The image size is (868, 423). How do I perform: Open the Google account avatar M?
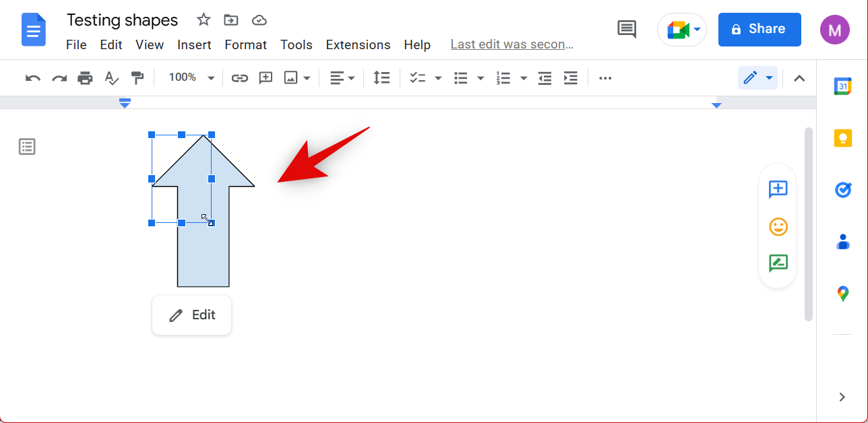(x=835, y=30)
